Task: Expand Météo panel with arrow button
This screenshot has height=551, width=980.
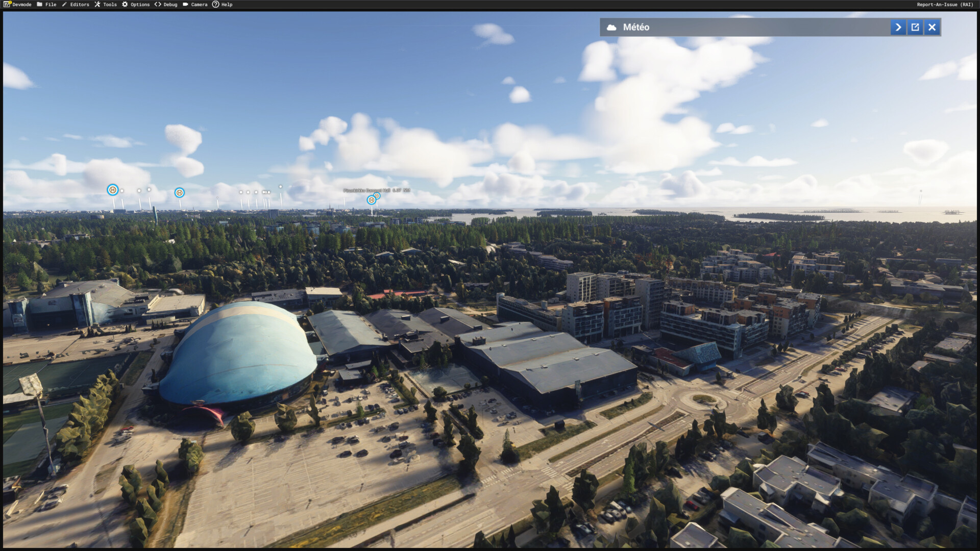Action: [898, 27]
